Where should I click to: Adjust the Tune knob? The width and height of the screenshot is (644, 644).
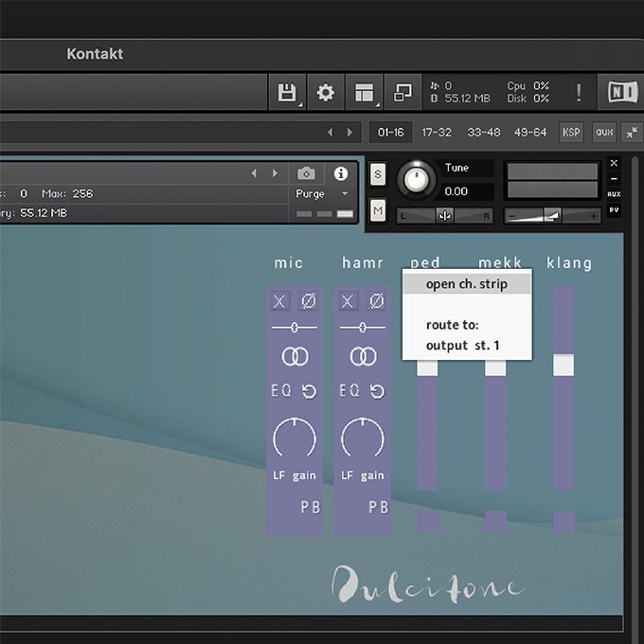tap(417, 180)
